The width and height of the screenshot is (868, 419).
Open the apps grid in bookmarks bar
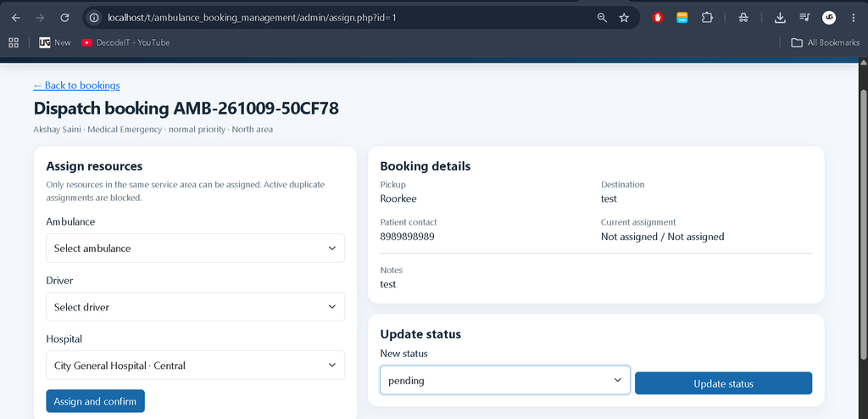pyautogui.click(x=14, y=42)
